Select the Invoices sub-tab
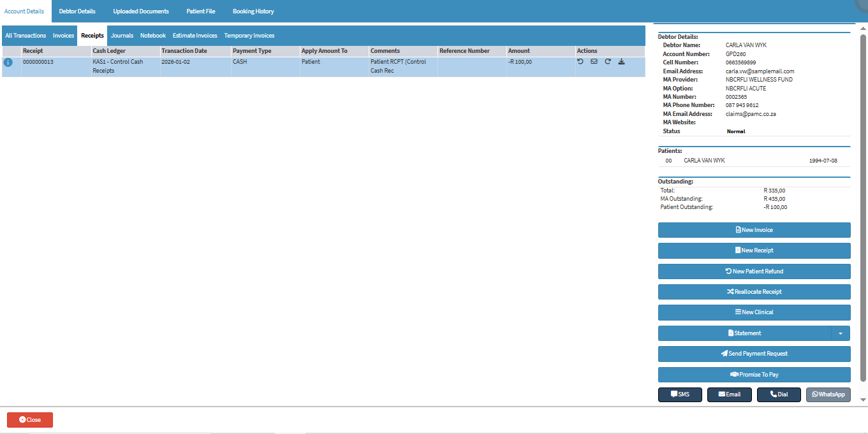Viewport: 868px width, 434px height. [x=63, y=36]
